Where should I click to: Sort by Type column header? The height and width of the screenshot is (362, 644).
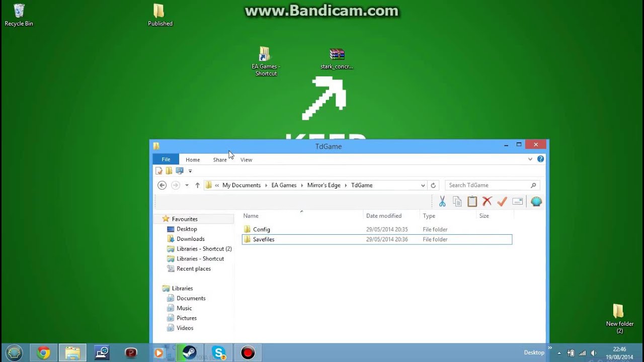tap(448, 216)
